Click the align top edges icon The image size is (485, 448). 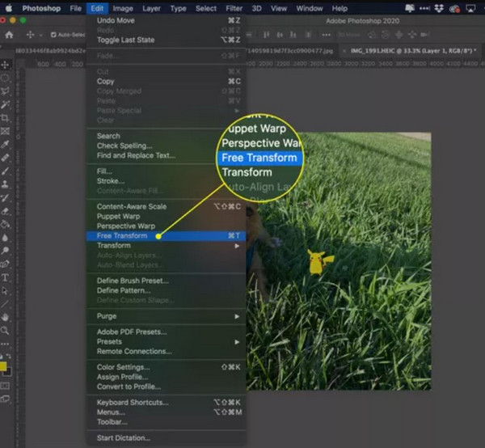tap(266, 35)
